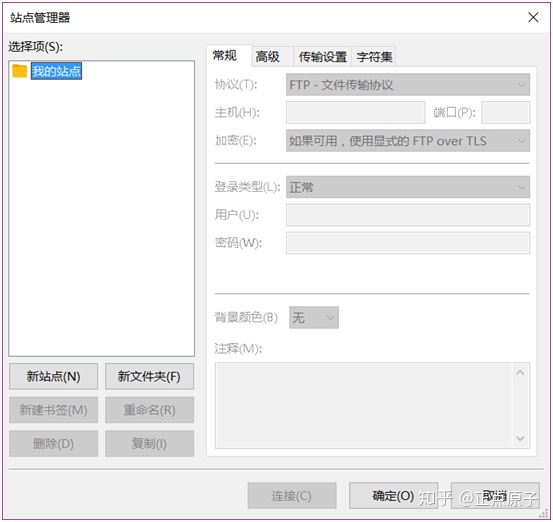Image resolution: width=553 pixels, height=522 pixels.
Task: Click the 密码 password field
Action: [x=408, y=243]
